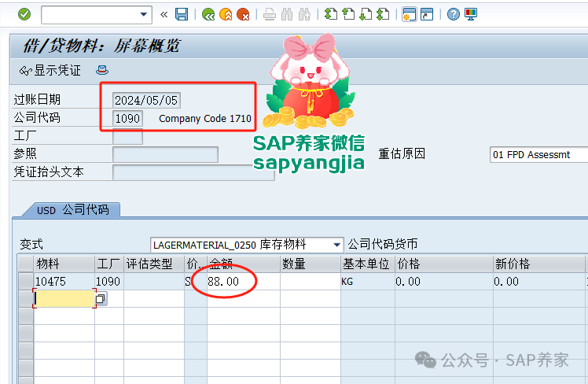Open the command field dropdown arrow
The height and width of the screenshot is (384, 588).
143,15
